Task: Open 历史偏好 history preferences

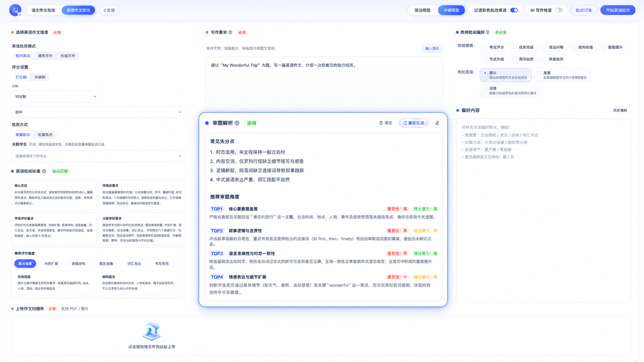Action: coord(620,110)
